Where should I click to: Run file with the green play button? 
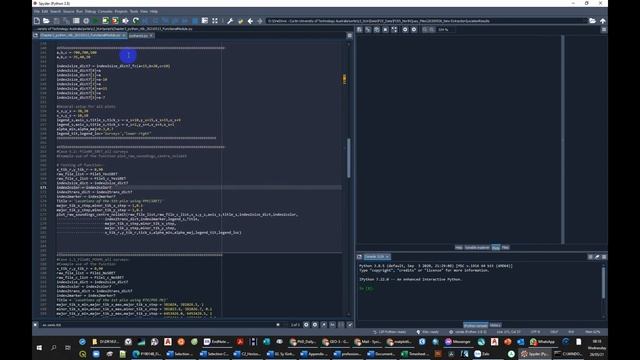[x=96, y=20]
